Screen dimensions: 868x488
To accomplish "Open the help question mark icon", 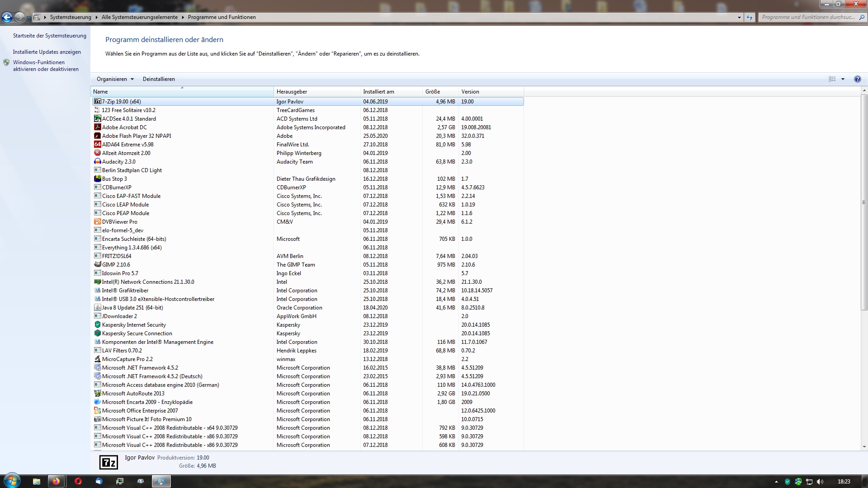I will [857, 79].
